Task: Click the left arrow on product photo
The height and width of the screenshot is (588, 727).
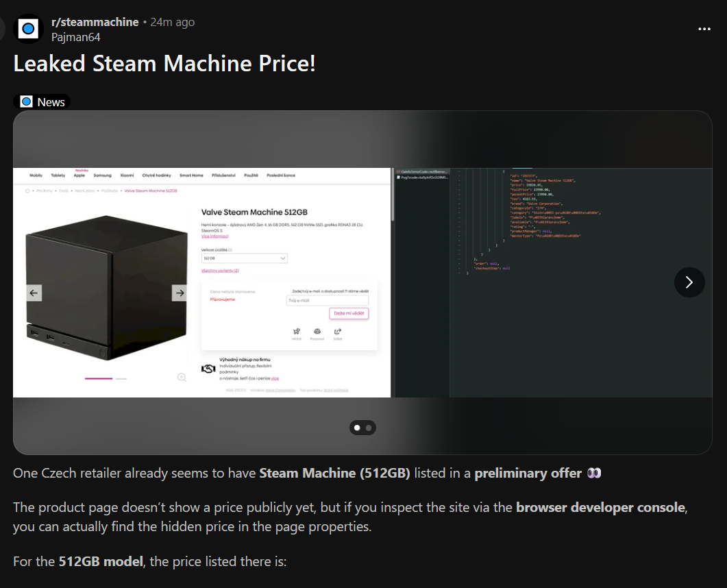Action: point(34,293)
